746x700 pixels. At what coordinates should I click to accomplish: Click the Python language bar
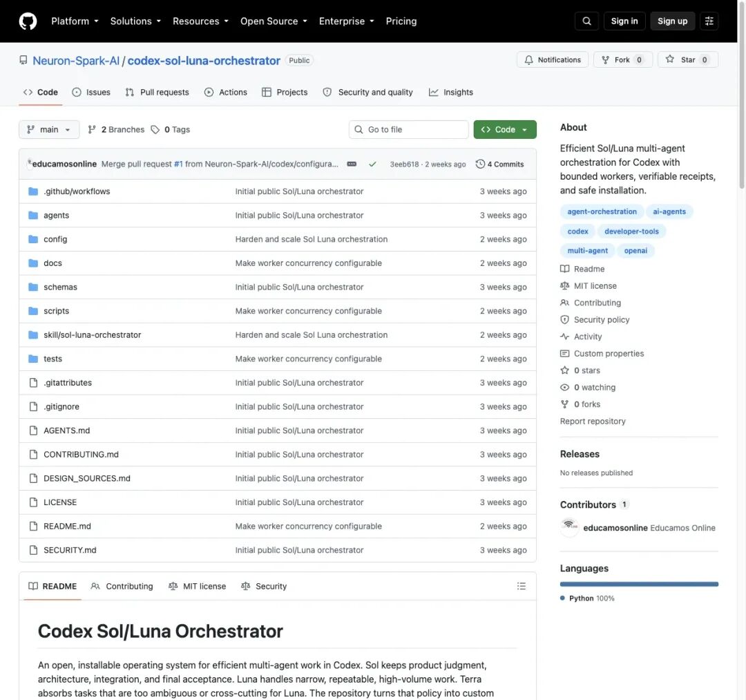click(639, 584)
